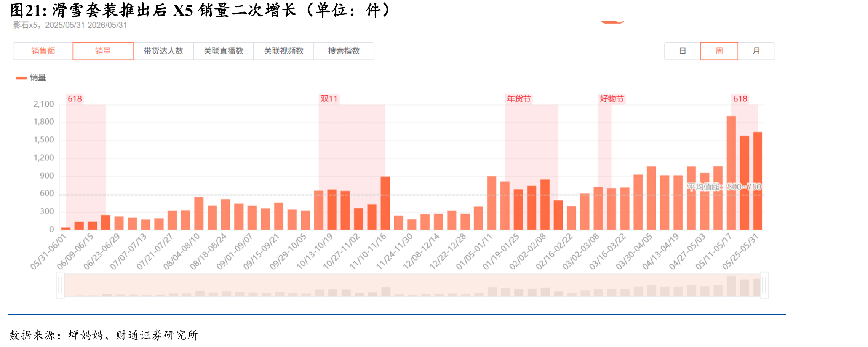Click the 1,200 y-axis label

pos(44,158)
